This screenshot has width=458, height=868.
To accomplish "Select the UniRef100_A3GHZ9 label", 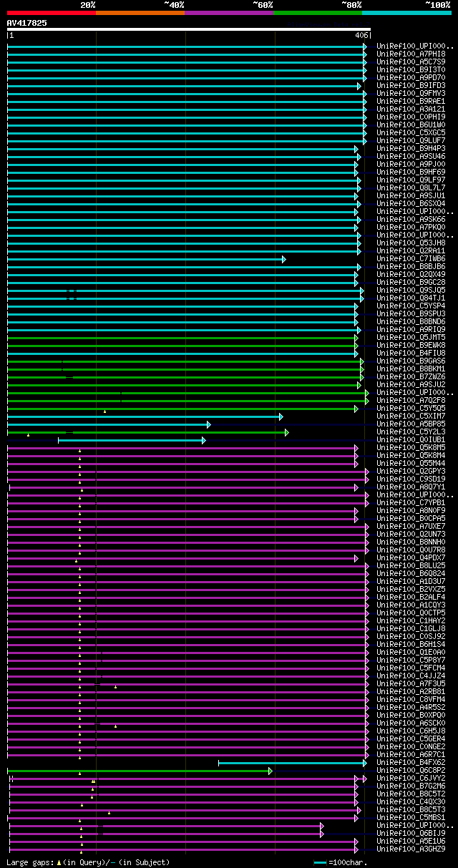I will point(411,849).
